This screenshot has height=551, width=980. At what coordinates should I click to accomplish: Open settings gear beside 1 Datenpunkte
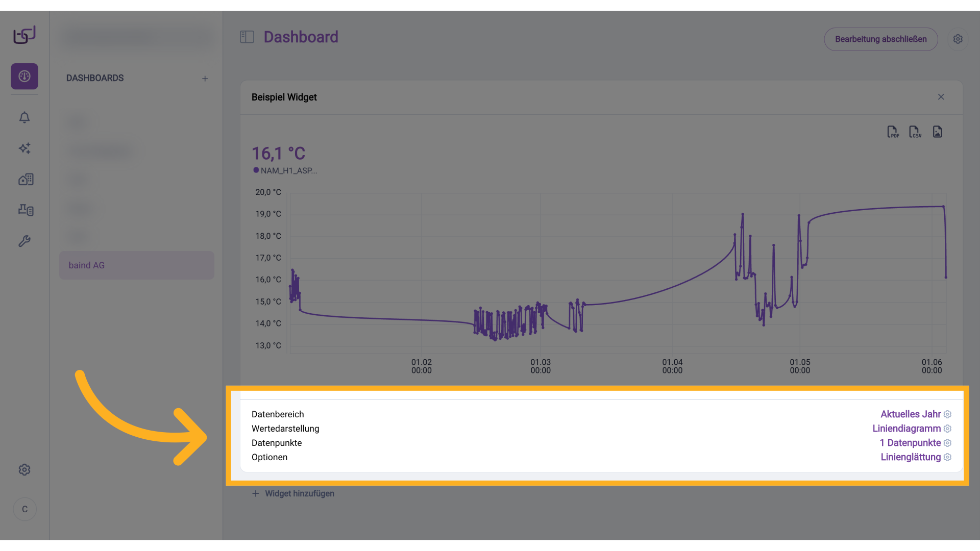pyautogui.click(x=948, y=443)
